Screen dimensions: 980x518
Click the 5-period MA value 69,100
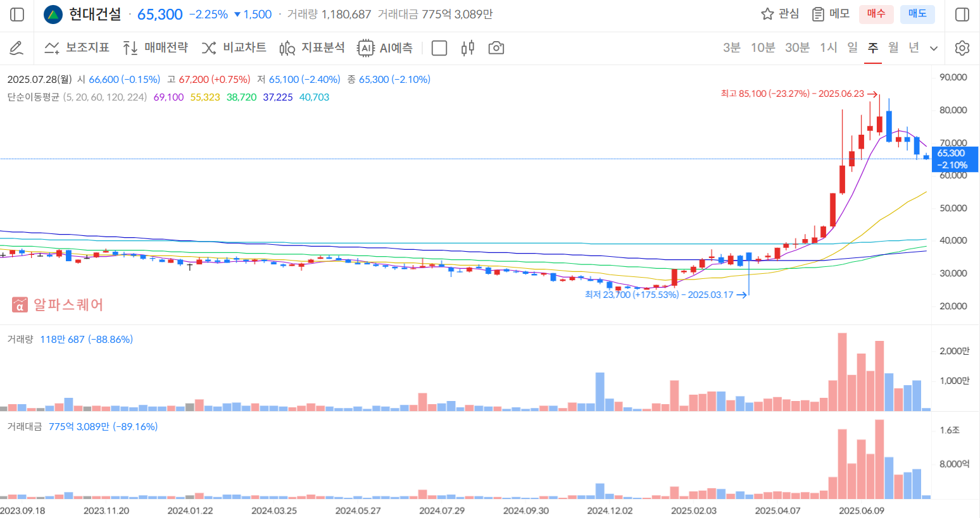pyautogui.click(x=168, y=97)
